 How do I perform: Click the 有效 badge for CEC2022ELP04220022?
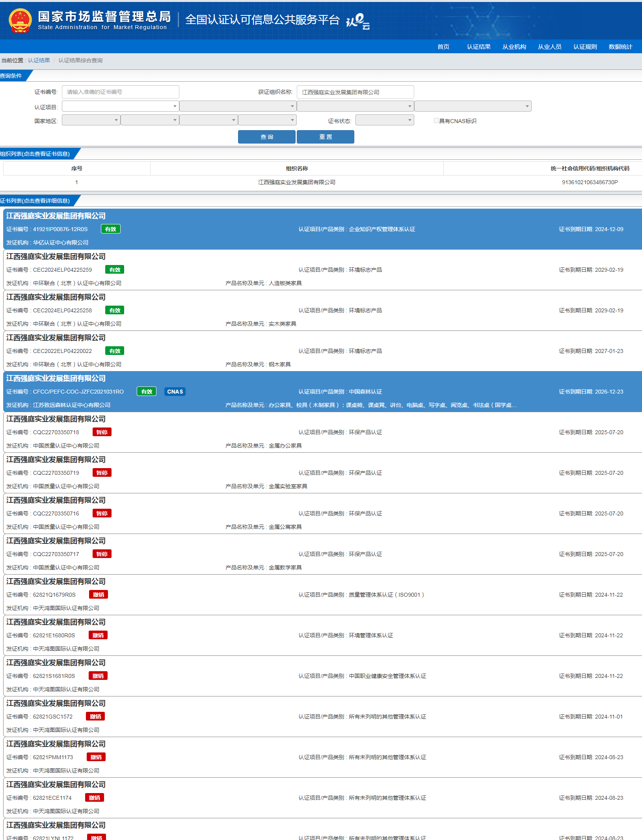(x=115, y=351)
